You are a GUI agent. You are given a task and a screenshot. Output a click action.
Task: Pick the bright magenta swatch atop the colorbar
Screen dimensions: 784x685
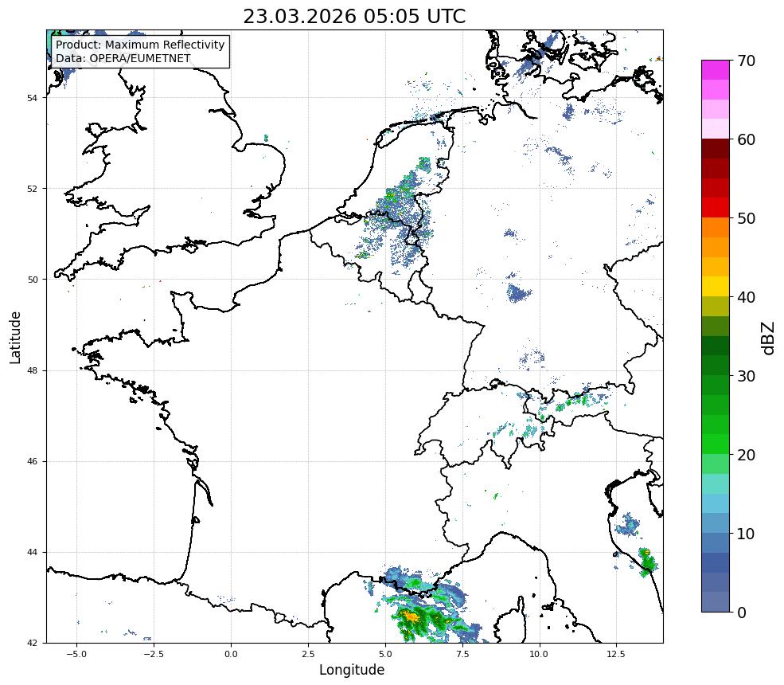716,70
